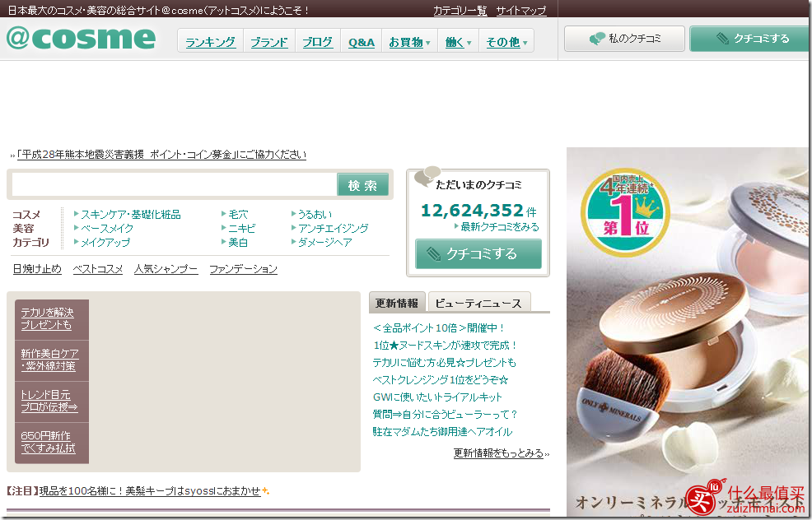Image resolution: width=812 pixels, height=520 pixels.
Task: Click the 検索 search button
Action: 362,185
